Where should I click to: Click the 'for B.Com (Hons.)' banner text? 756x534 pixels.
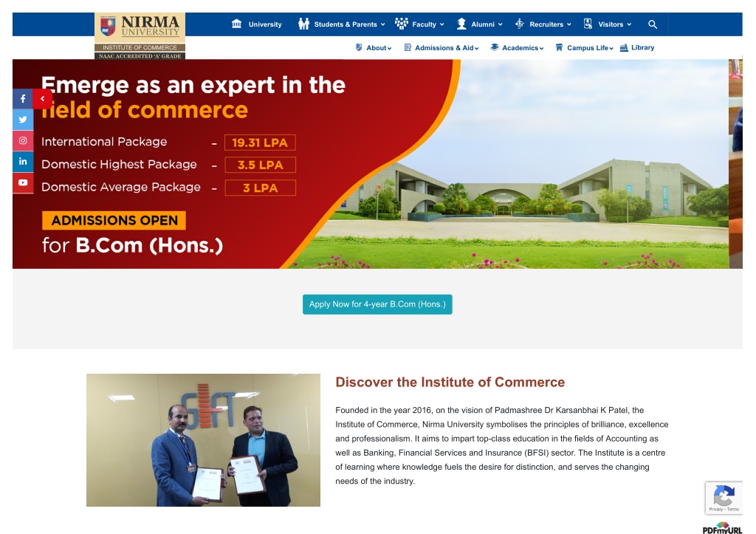132,245
